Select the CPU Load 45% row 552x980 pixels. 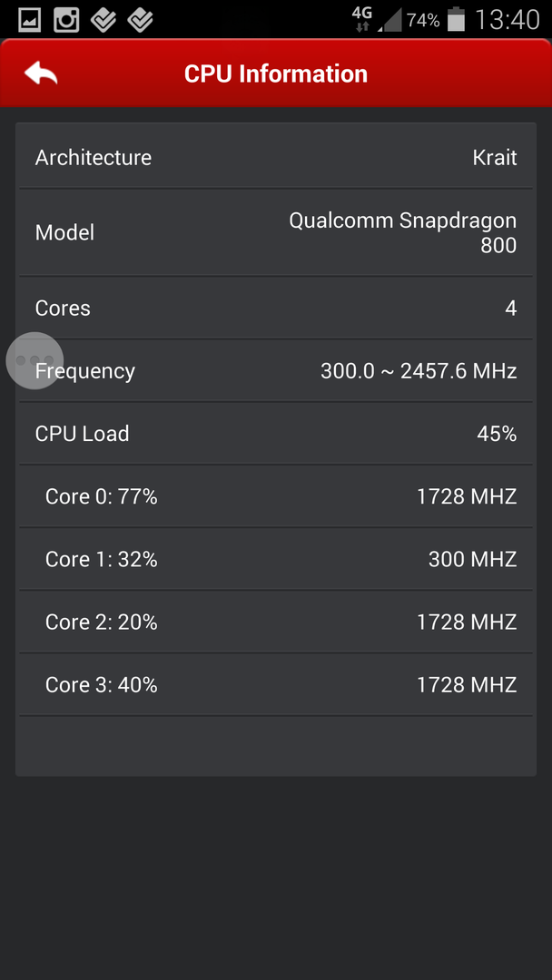(276, 434)
